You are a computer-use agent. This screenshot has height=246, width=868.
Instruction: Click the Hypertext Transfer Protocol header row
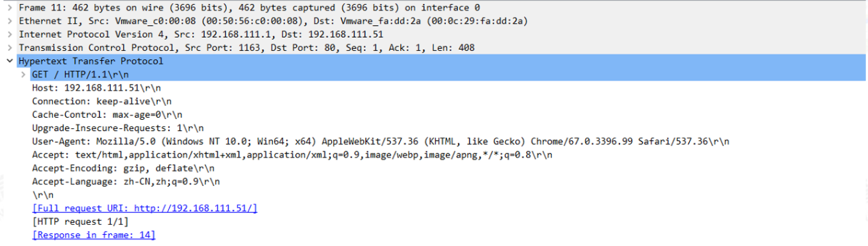pos(434,61)
